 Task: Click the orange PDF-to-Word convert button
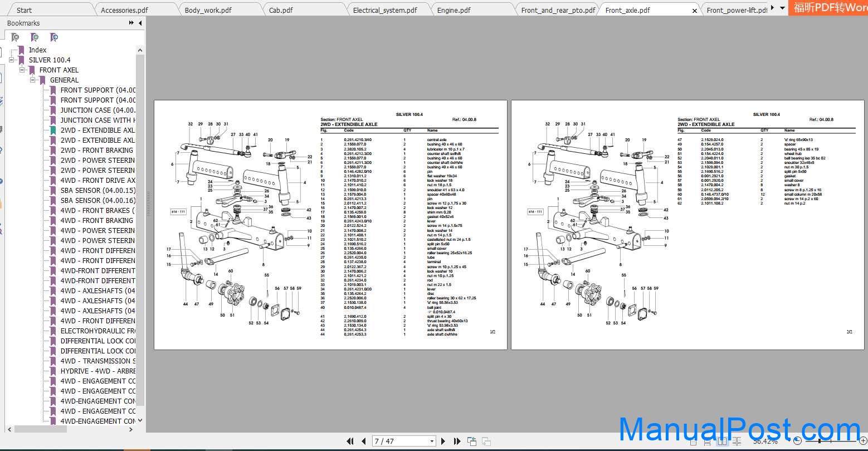coord(828,8)
